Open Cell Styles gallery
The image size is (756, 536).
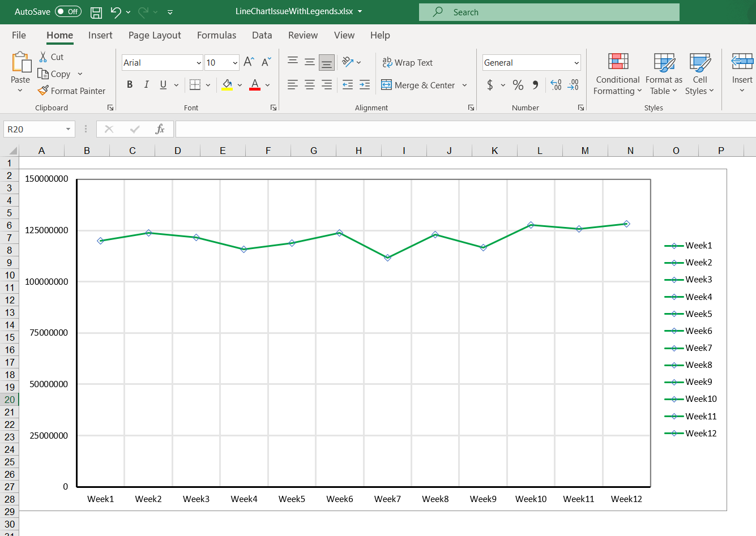[700, 74]
